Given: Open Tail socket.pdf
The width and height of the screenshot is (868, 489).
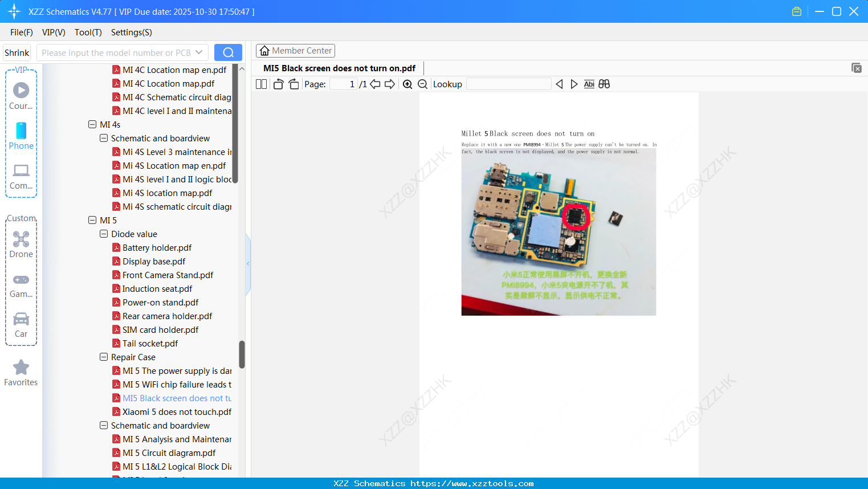Looking at the screenshot, I should tap(150, 343).
